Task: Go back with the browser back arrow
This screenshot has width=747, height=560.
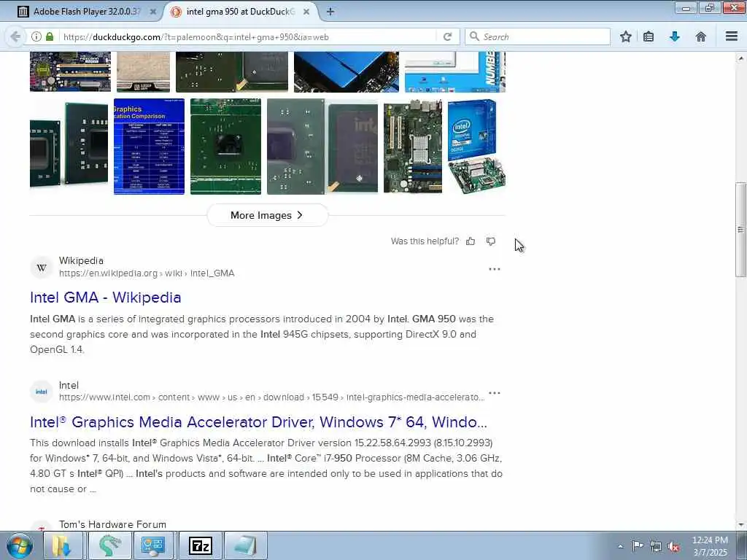Action: 15,36
